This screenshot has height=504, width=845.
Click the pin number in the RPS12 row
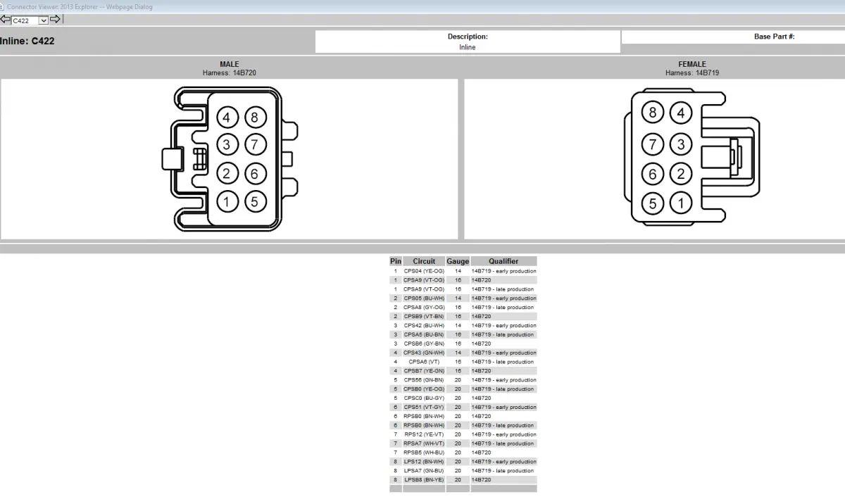396,434
